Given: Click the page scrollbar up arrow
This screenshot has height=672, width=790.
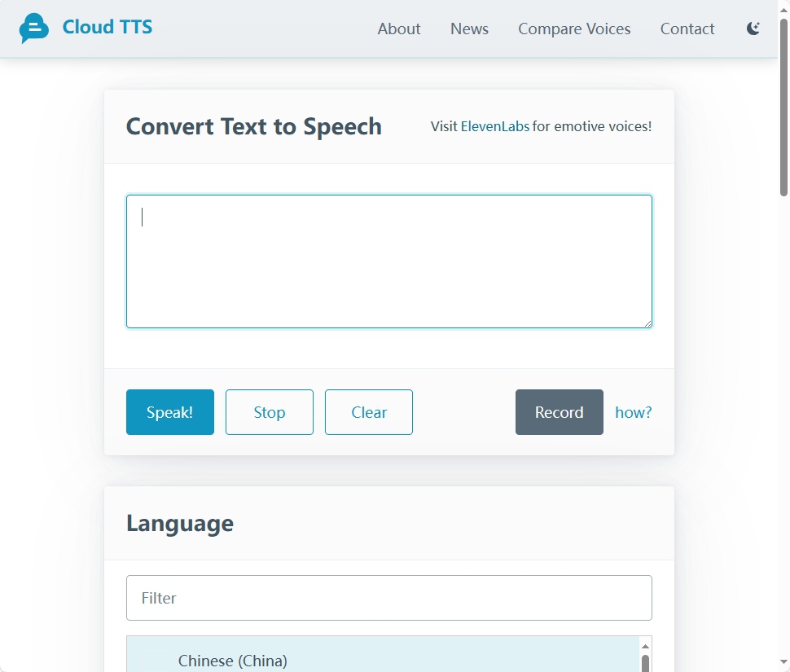Looking at the screenshot, I should (783, 7).
